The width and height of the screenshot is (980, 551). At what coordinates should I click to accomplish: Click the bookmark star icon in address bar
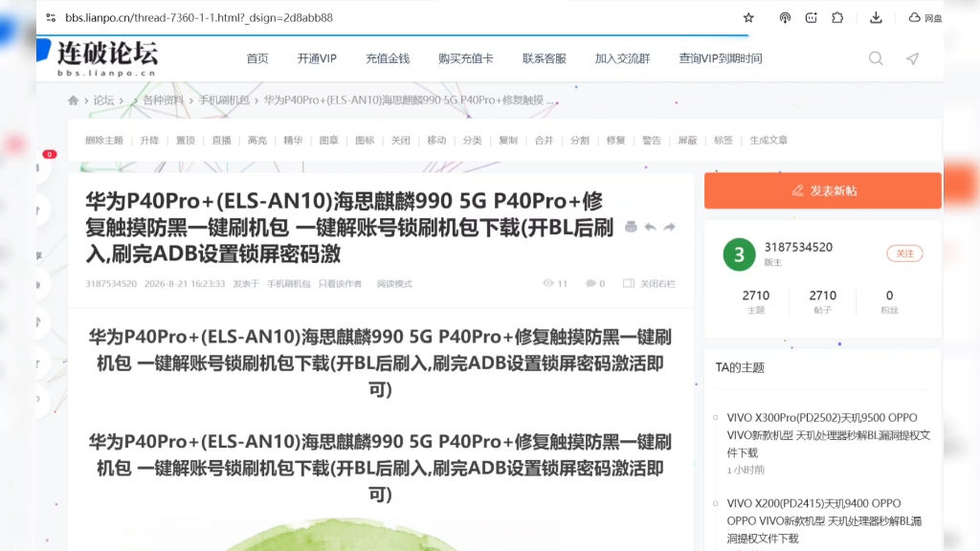tap(748, 17)
